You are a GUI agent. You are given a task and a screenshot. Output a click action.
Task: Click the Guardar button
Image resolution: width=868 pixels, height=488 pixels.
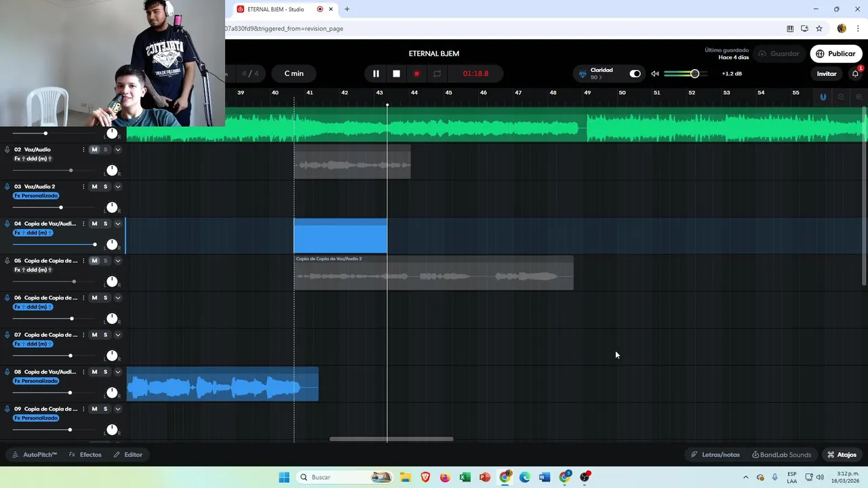click(778, 54)
